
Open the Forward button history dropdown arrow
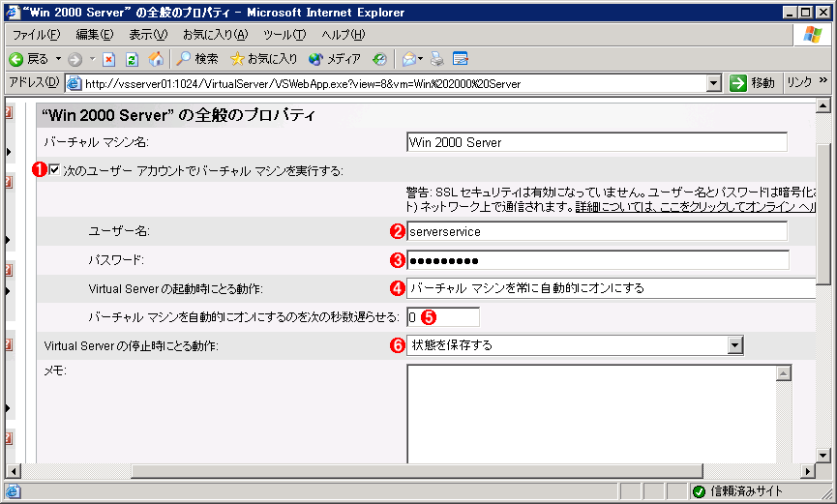[92, 59]
